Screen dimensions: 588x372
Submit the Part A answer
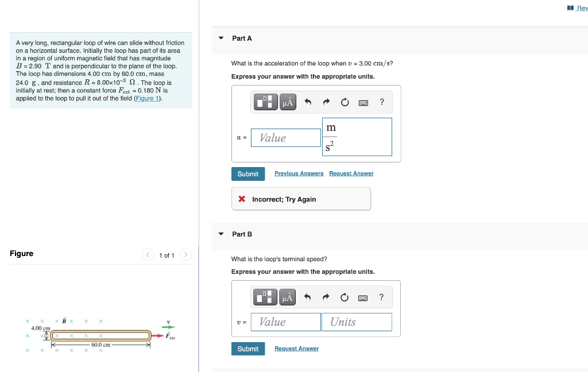[x=247, y=173]
